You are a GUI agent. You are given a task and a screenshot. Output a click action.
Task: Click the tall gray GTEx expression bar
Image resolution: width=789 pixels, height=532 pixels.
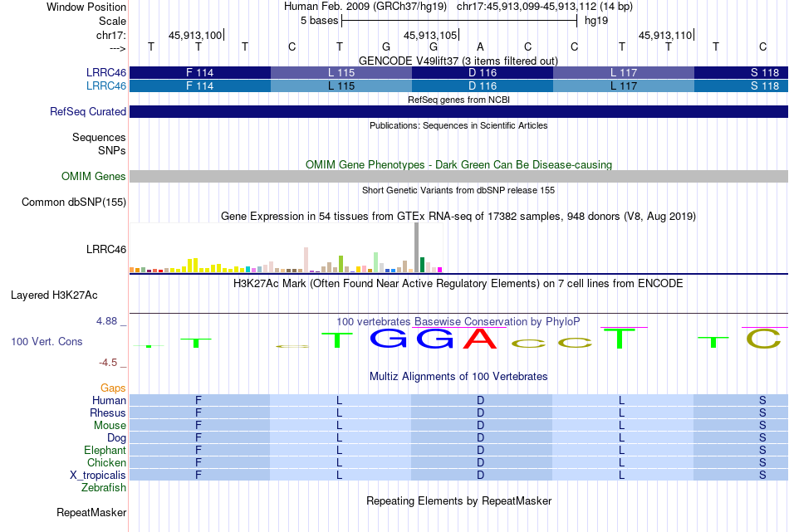416,247
